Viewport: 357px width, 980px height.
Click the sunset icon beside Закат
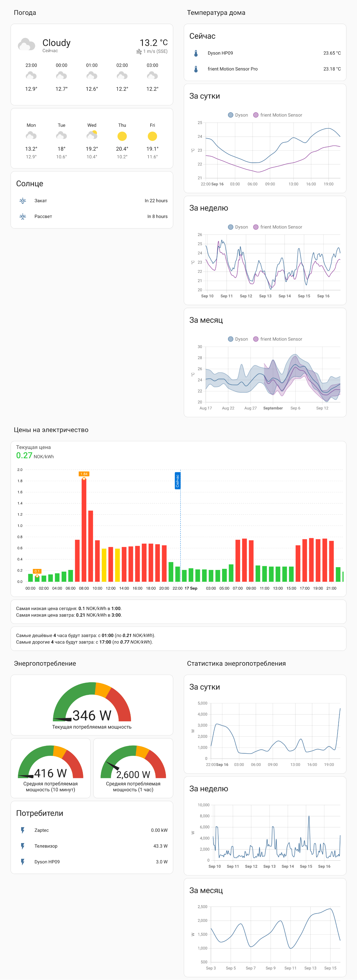point(23,201)
